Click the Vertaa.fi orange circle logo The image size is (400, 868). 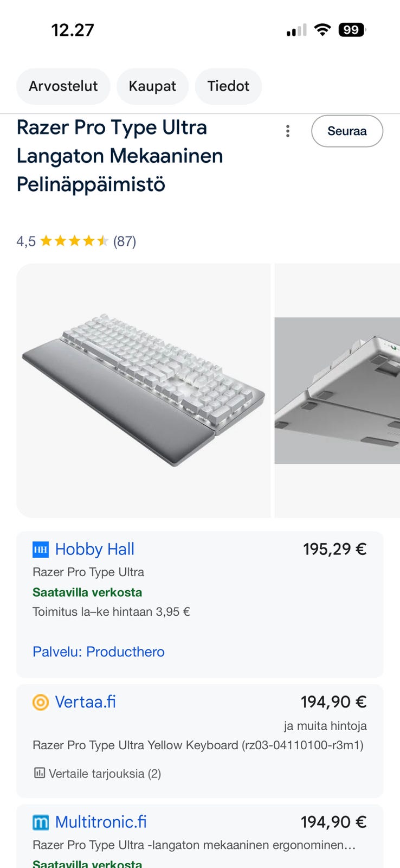click(41, 703)
